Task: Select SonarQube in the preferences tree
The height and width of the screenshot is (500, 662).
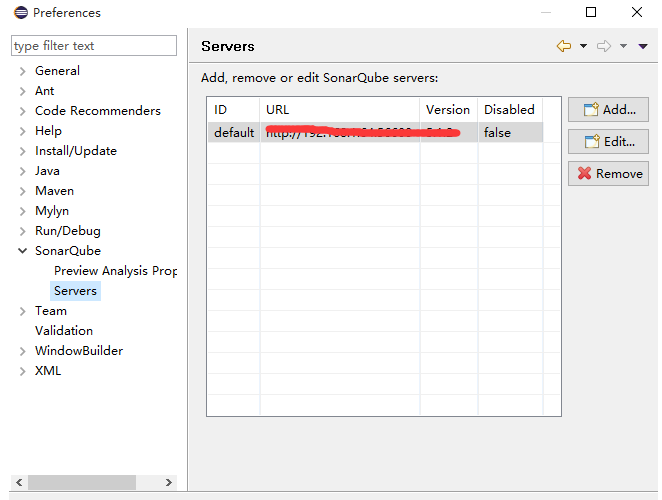Action: click(x=68, y=251)
